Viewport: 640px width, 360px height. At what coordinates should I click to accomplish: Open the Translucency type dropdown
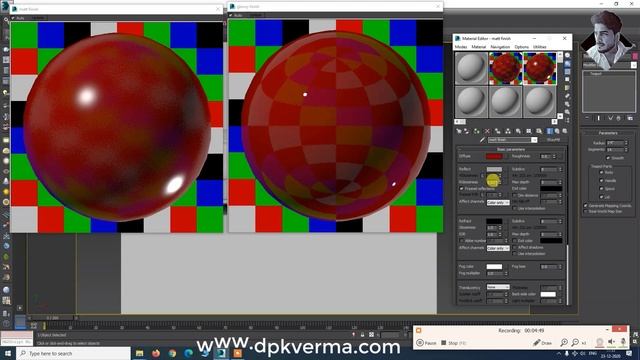pyautogui.click(x=498, y=287)
